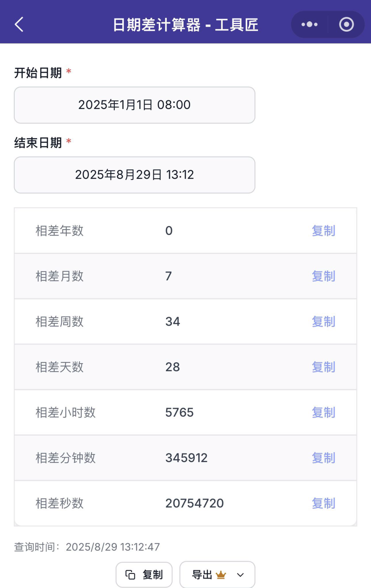Copy the day difference value

pyautogui.click(x=323, y=367)
